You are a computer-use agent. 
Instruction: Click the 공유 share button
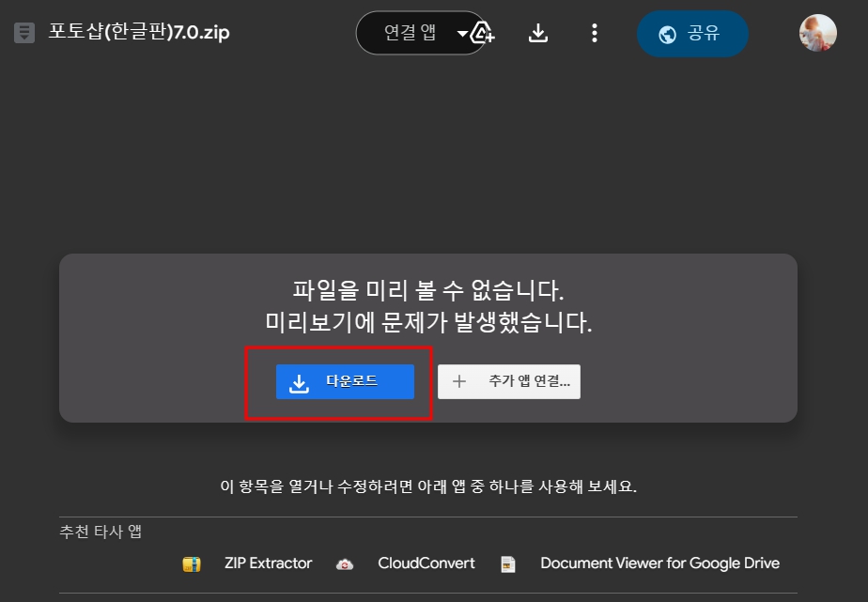click(x=692, y=33)
